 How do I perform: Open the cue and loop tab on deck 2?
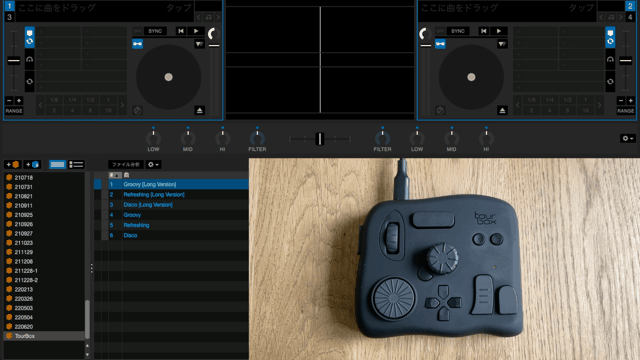click(610, 37)
